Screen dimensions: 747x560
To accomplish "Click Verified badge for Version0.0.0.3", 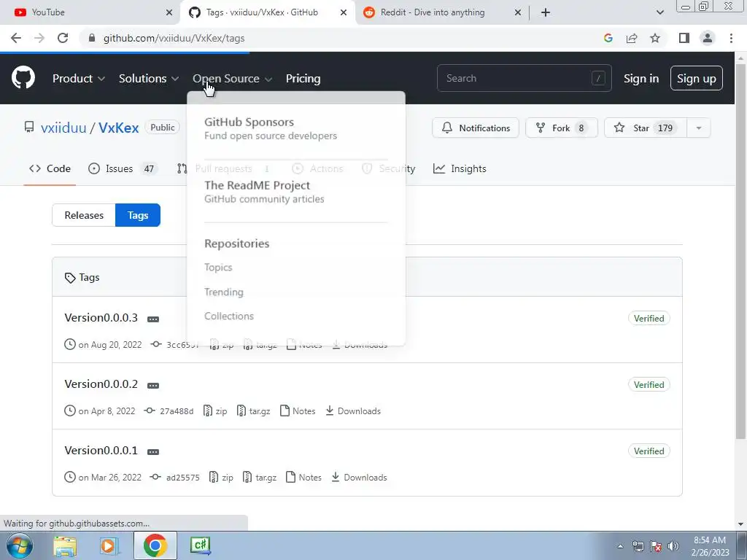I will pos(649,318).
